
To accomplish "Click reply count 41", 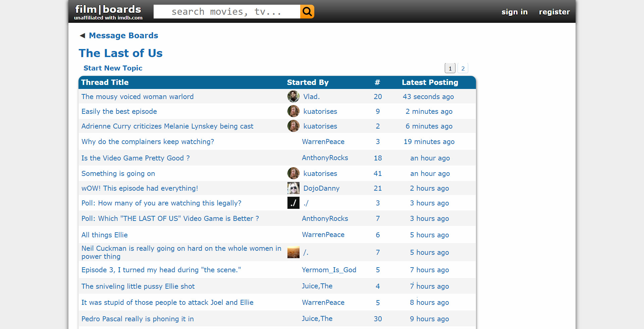I will pyautogui.click(x=378, y=174).
